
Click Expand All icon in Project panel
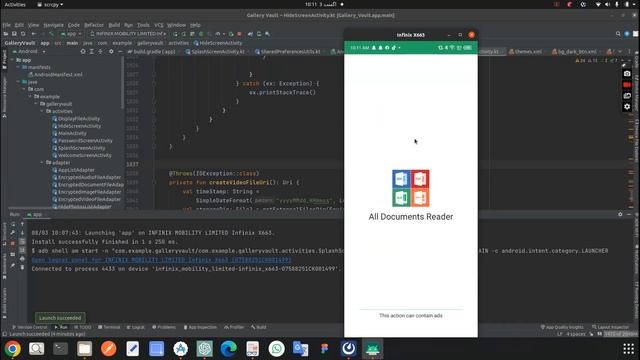click(x=91, y=51)
